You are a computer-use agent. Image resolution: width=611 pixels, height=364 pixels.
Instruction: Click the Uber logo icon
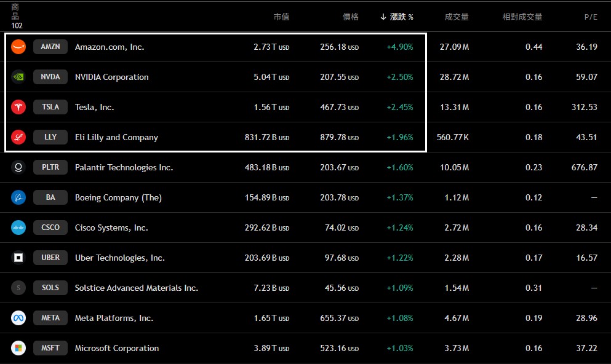[18, 258]
